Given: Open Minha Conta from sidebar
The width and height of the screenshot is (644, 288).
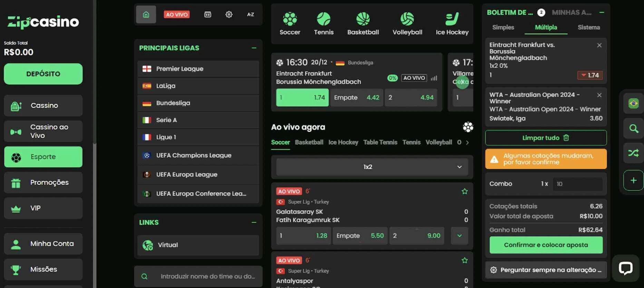Looking at the screenshot, I should 43,244.
